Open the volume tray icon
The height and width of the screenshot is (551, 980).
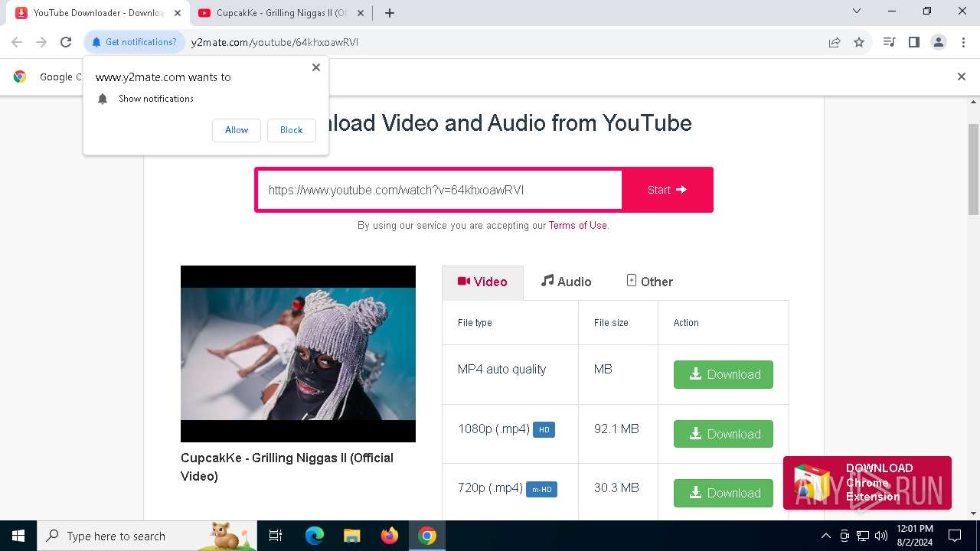tap(881, 536)
